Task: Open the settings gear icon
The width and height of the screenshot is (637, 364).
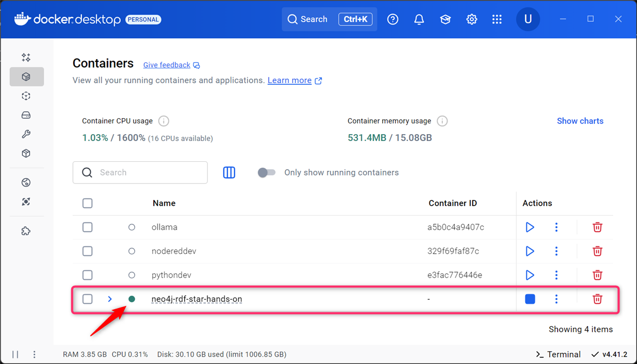Action: [471, 19]
